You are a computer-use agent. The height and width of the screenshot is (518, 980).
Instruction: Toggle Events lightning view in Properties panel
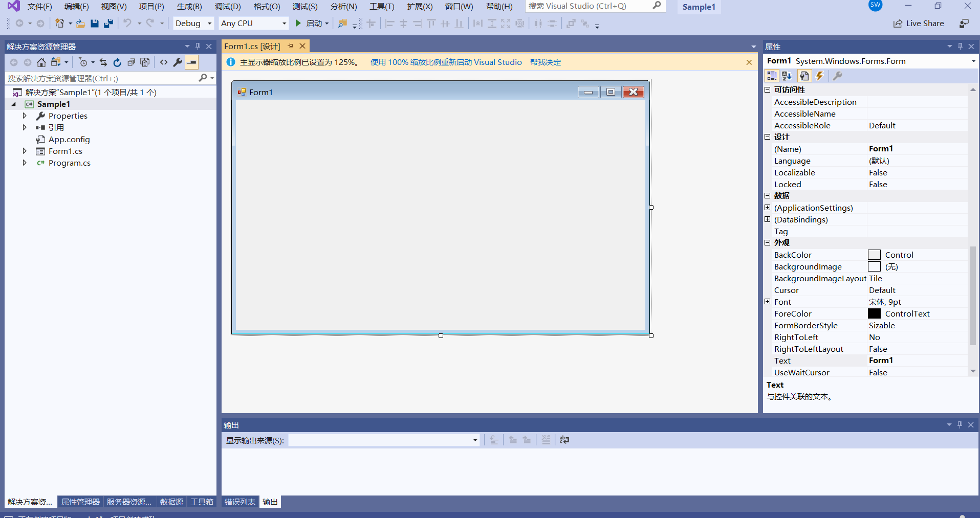coord(819,76)
